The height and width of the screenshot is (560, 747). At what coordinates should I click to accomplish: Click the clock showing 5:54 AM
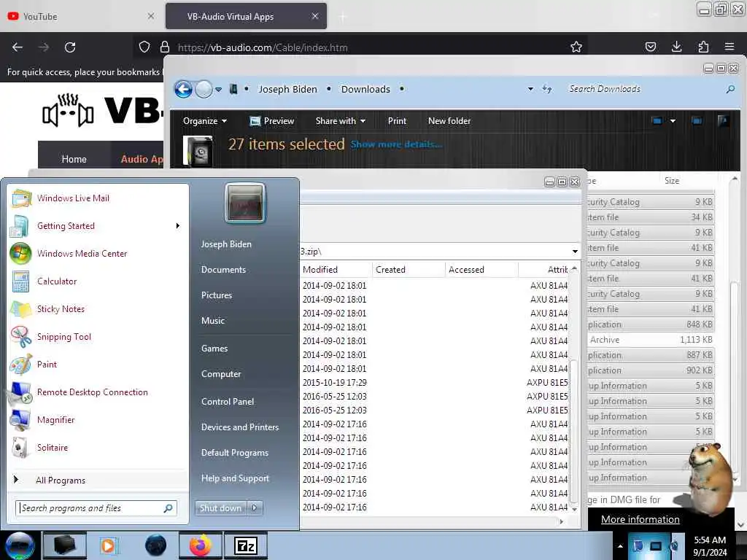709,540
